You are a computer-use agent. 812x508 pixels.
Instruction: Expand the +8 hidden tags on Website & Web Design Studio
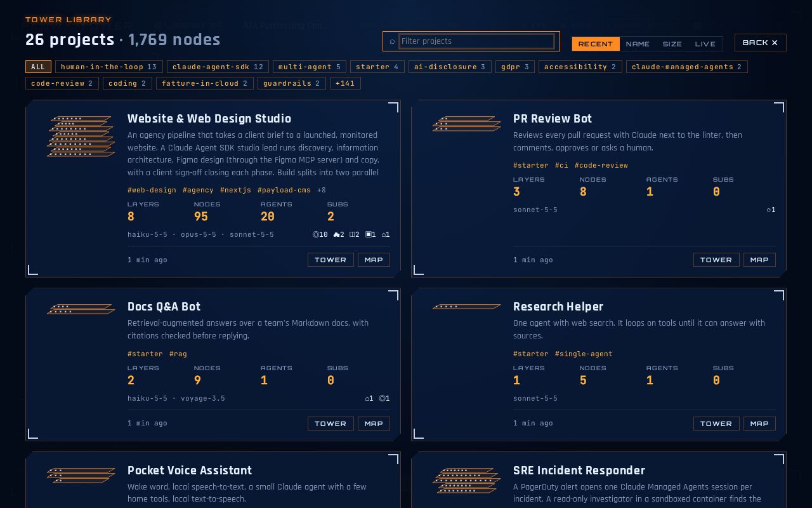322,190
